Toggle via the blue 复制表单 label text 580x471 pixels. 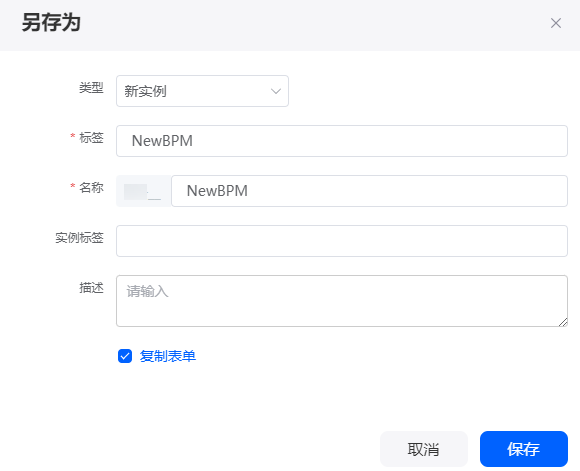(x=168, y=356)
